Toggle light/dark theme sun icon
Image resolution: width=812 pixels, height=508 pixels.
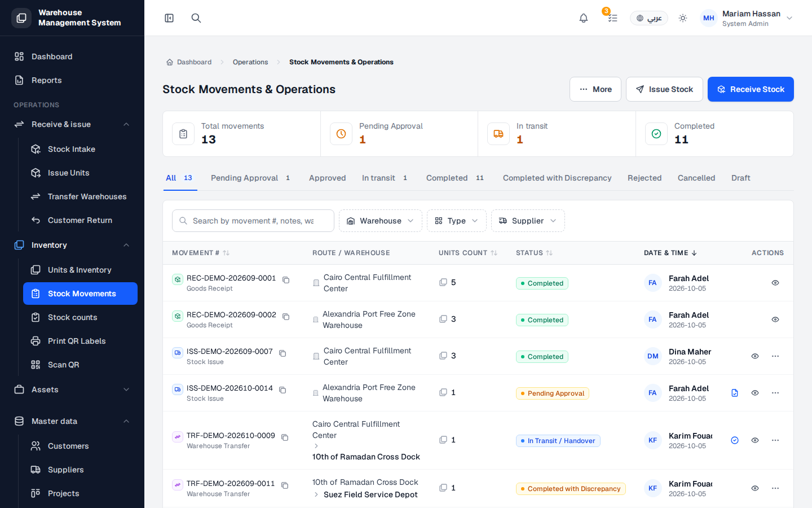pos(683,18)
